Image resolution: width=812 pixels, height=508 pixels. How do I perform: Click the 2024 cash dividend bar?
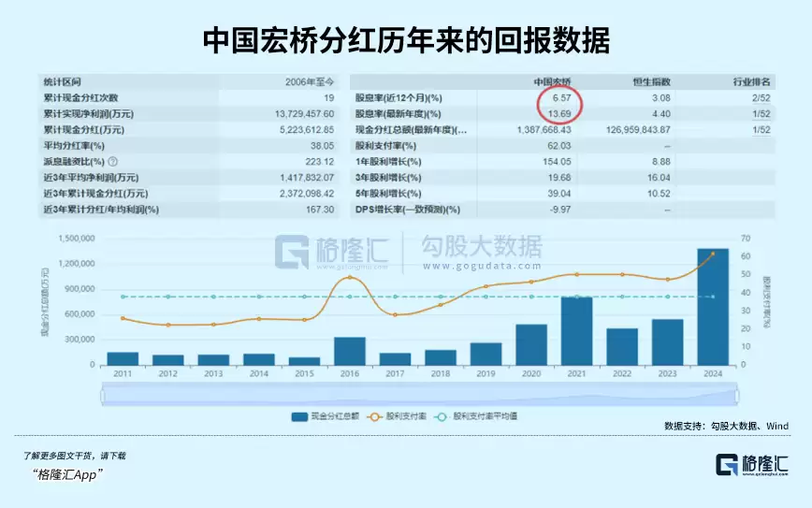click(713, 307)
